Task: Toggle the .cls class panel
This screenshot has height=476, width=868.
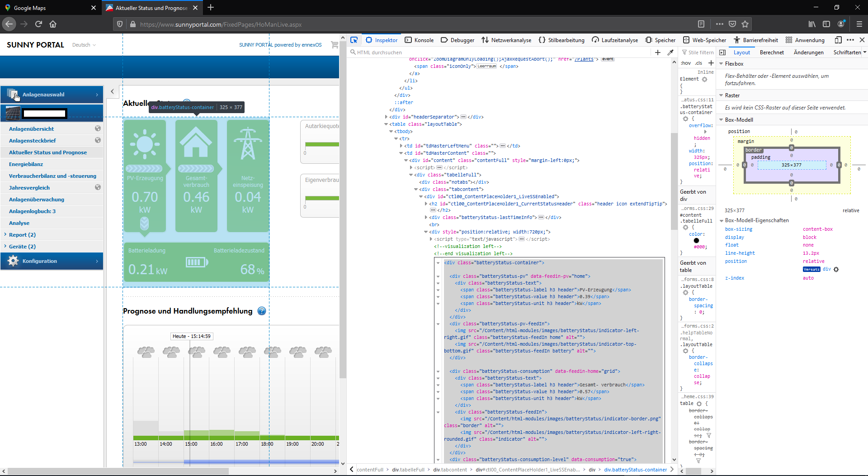Action: click(x=698, y=63)
